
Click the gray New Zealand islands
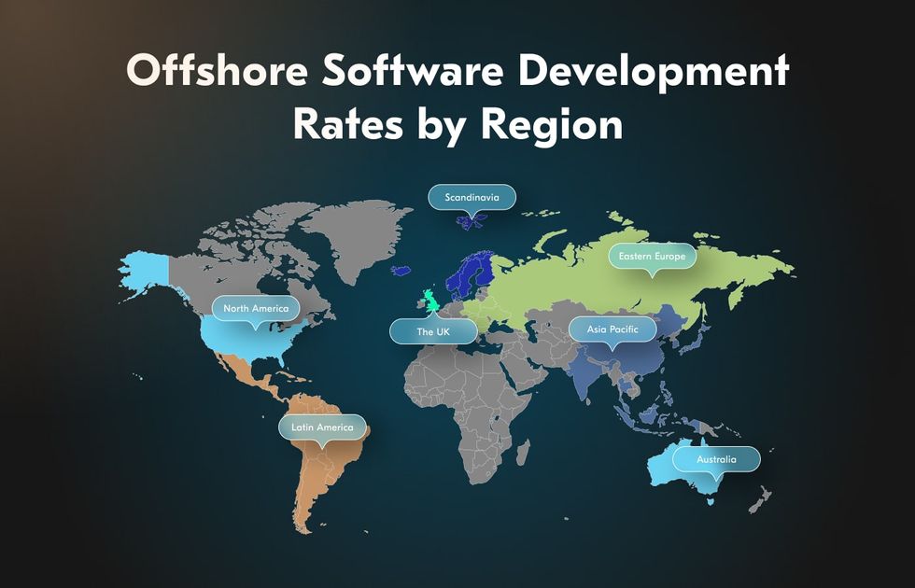click(761, 500)
